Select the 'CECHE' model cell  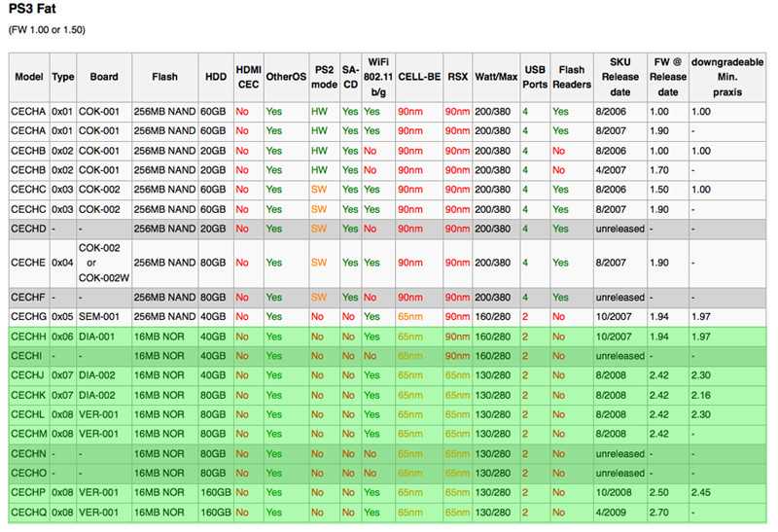28,263
